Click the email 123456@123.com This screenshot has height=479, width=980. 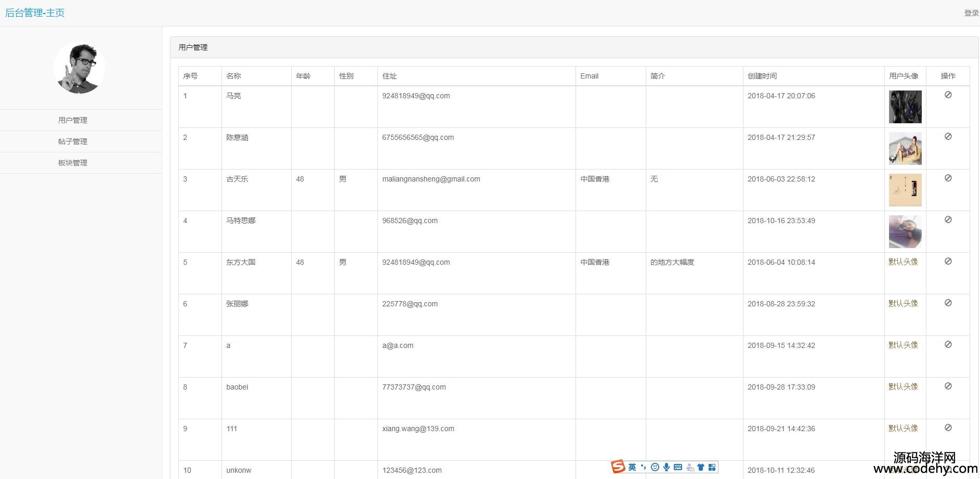[x=412, y=470]
